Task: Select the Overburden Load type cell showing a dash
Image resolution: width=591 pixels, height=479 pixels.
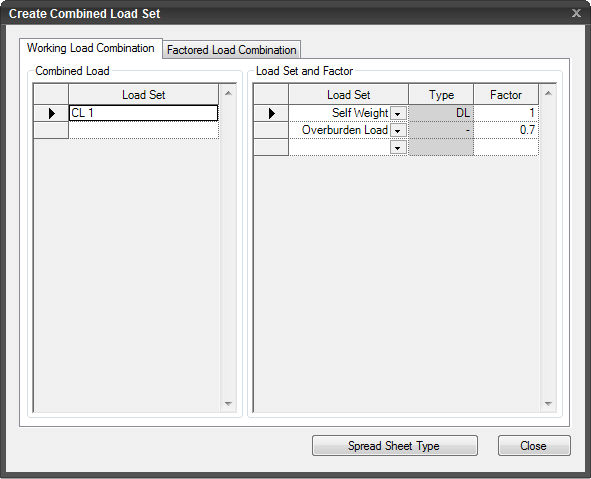Action: 441,130
